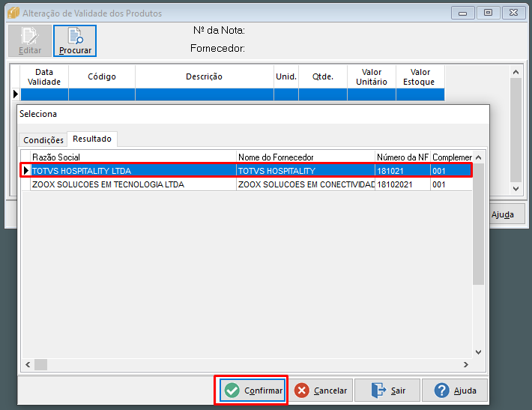The height and width of the screenshot is (410, 532).
Task: Switch to the Condições tab
Action: [43, 140]
